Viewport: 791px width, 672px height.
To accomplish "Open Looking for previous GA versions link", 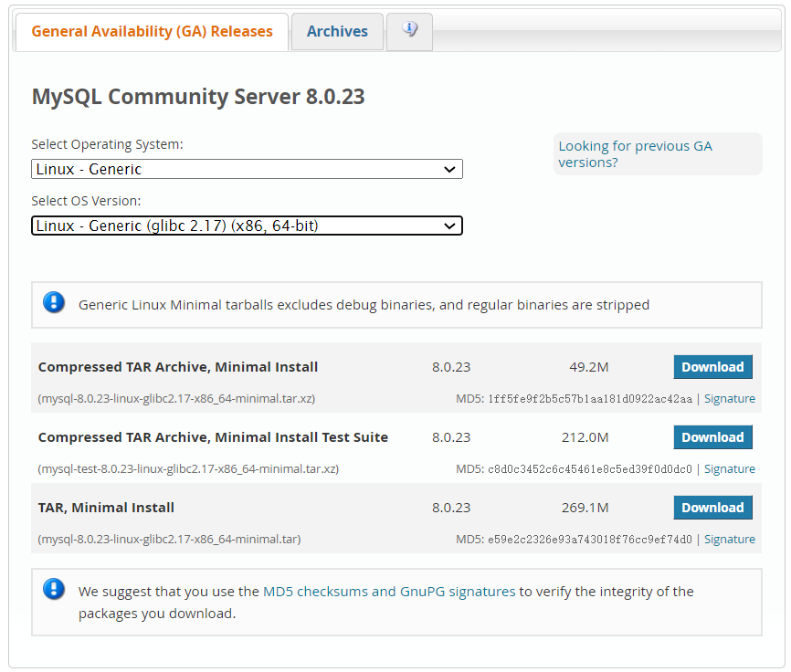I will (x=635, y=154).
